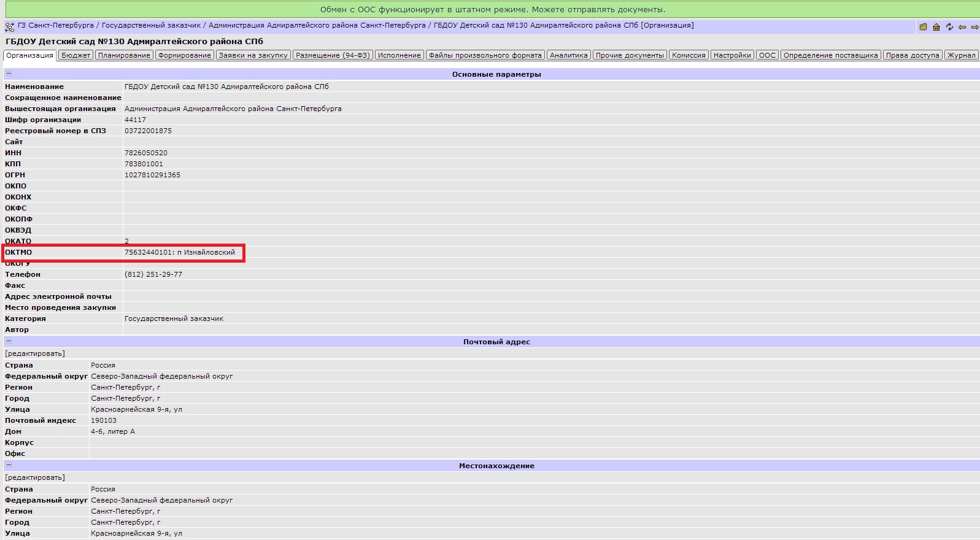Click Северо-Западный федеральный округ in Почтовый адрес
The width and height of the screenshot is (980, 540).
(162, 376)
